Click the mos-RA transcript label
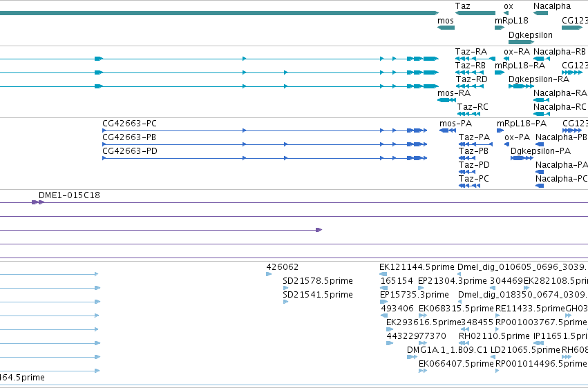 coord(454,93)
